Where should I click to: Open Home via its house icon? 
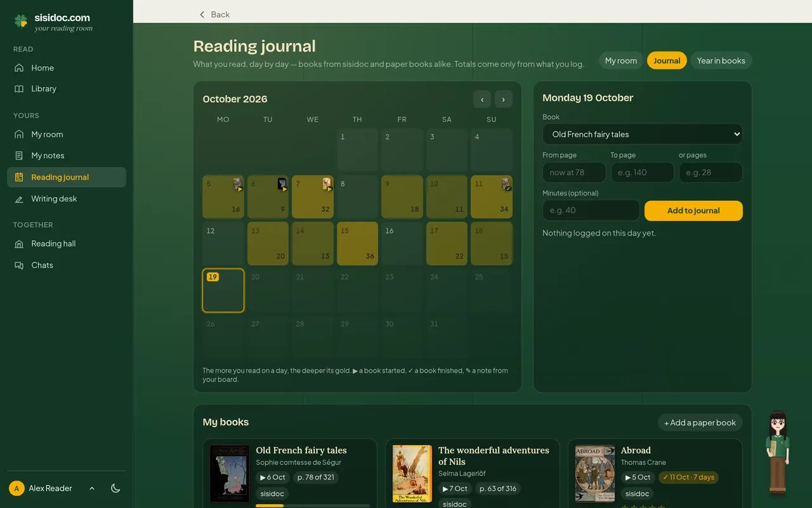[19, 68]
